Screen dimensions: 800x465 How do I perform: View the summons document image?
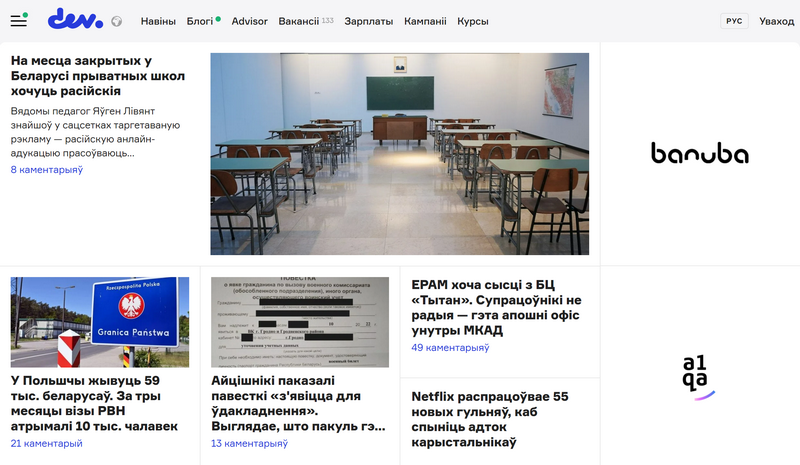(x=299, y=322)
